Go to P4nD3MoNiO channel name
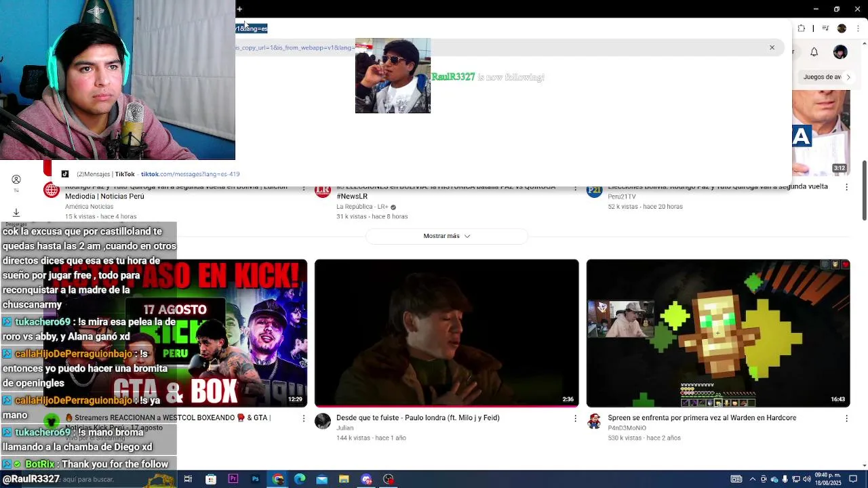The width and height of the screenshot is (868, 488). [627, 428]
